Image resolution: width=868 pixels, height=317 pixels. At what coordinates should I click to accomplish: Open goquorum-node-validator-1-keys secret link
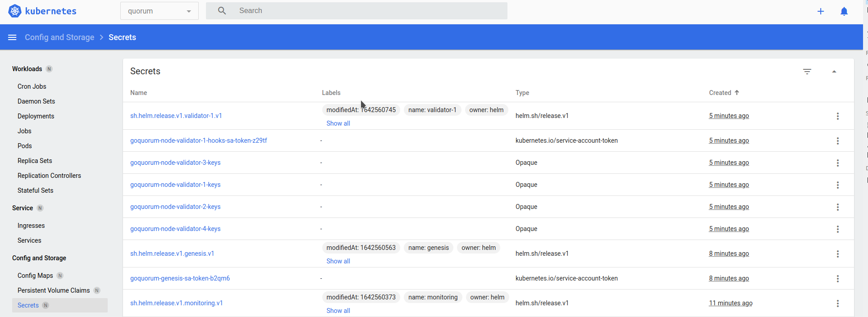click(175, 185)
